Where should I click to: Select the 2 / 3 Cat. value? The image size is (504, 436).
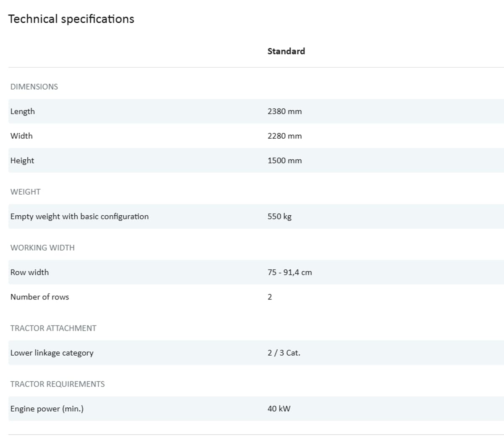(x=283, y=353)
